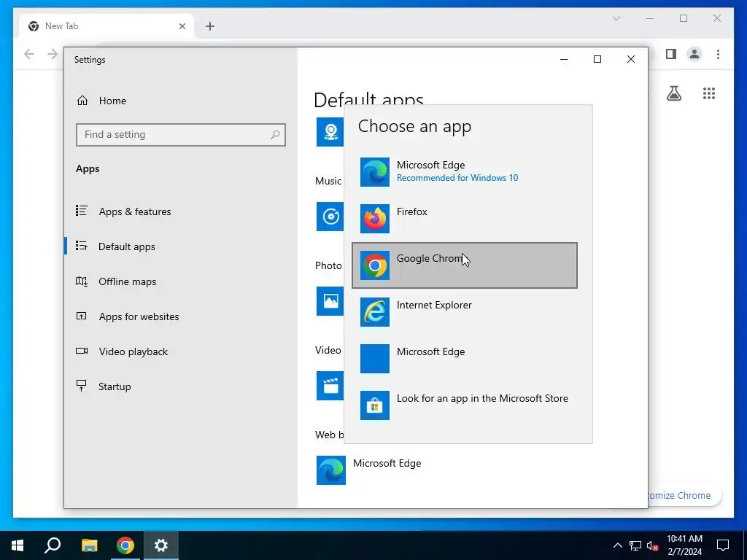Select Firefox in Choose an app list
This screenshot has height=560, width=747.
tap(465, 219)
